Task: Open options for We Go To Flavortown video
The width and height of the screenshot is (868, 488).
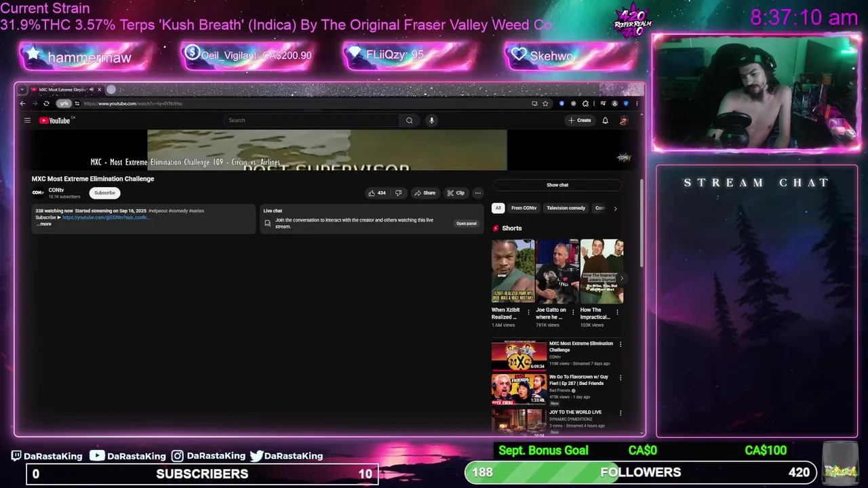Action: (620, 378)
